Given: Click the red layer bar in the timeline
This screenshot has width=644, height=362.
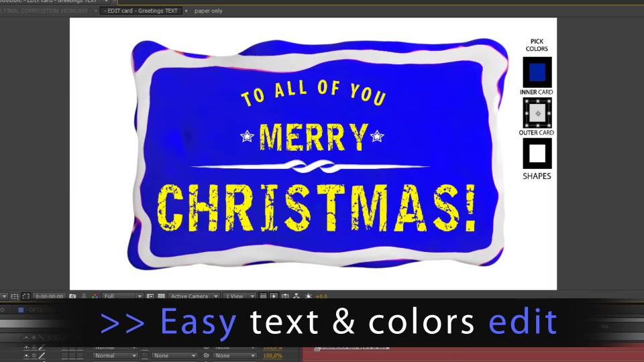Looking at the screenshot, I should (x=473, y=355).
